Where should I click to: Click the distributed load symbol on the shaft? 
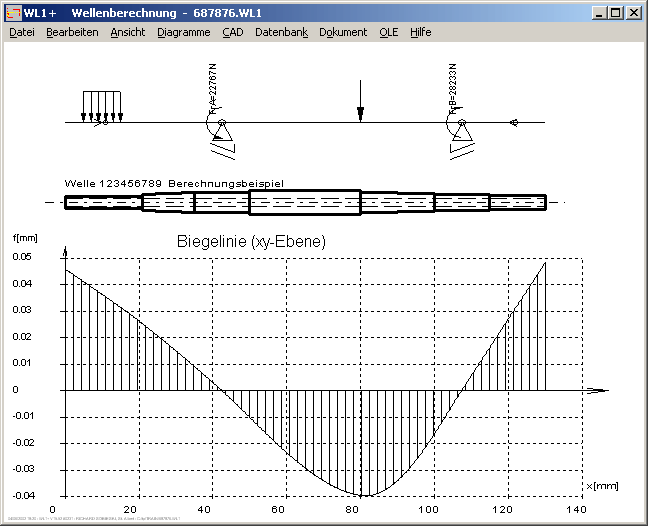(x=102, y=106)
